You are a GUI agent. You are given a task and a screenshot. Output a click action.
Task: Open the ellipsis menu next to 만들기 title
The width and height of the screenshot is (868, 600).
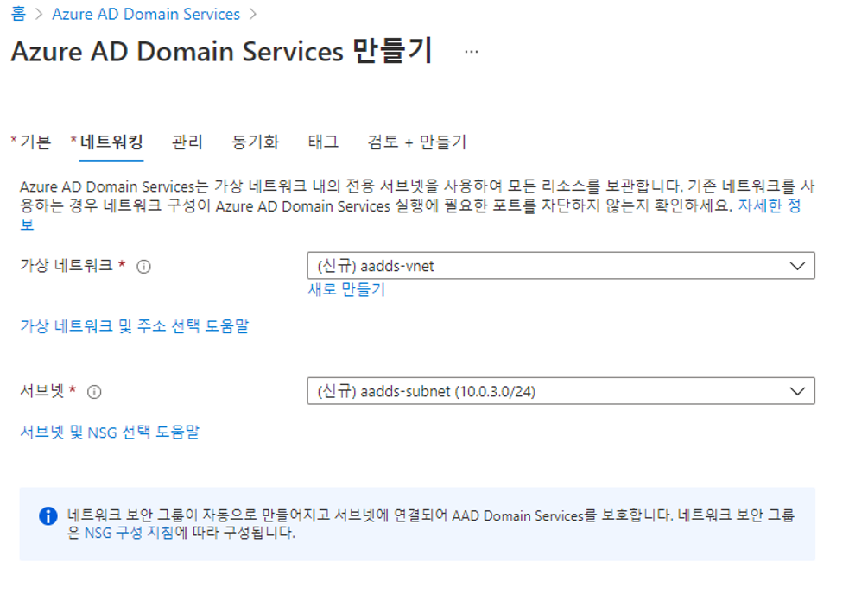pyautogui.click(x=471, y=52)
